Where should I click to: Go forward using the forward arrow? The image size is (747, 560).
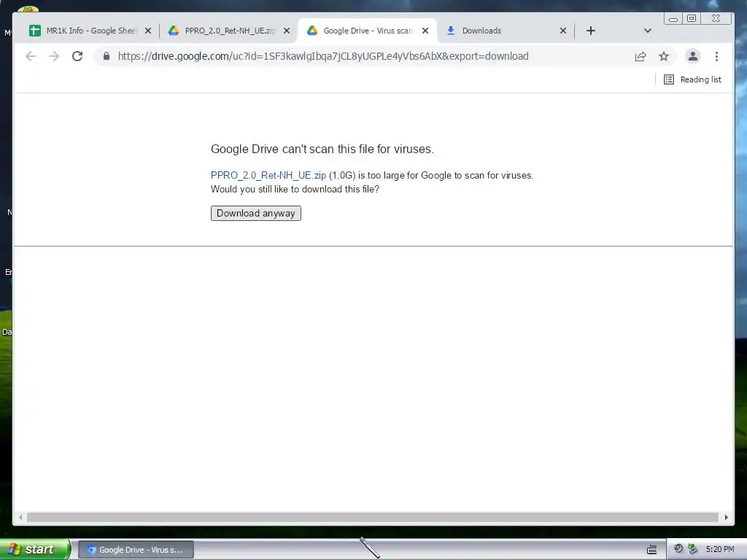click(x=54, y=56)
